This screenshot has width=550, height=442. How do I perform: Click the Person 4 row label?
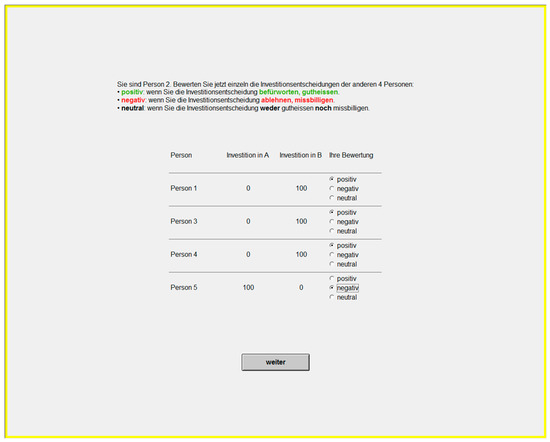click(183, 254)
